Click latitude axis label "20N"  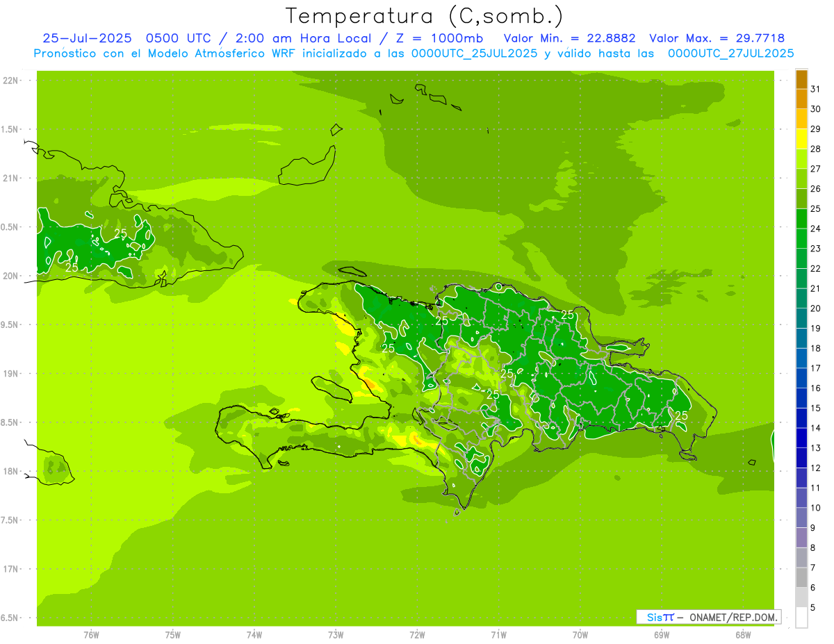tap(10, 276)
